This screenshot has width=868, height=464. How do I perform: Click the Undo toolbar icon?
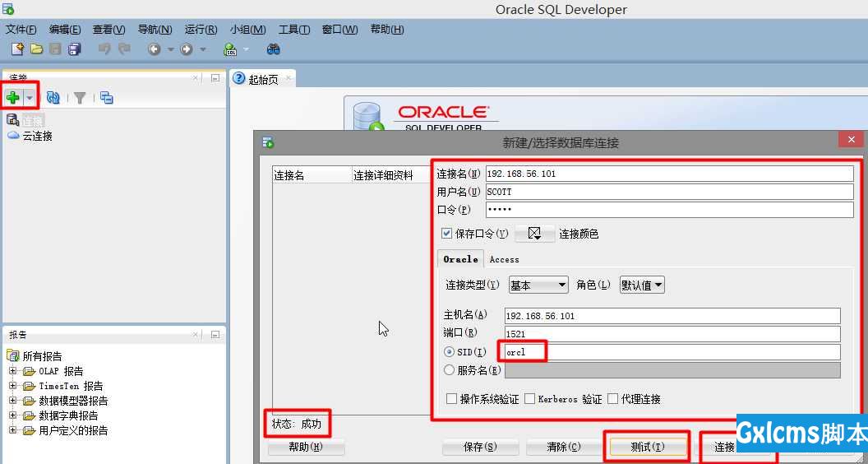[x=104, y=49]
